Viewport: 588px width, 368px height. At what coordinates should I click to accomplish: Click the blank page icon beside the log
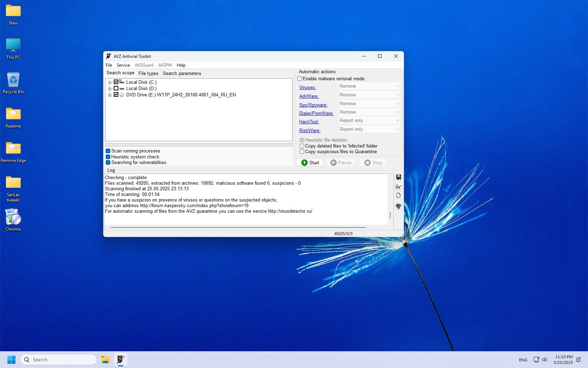(398, 195)
